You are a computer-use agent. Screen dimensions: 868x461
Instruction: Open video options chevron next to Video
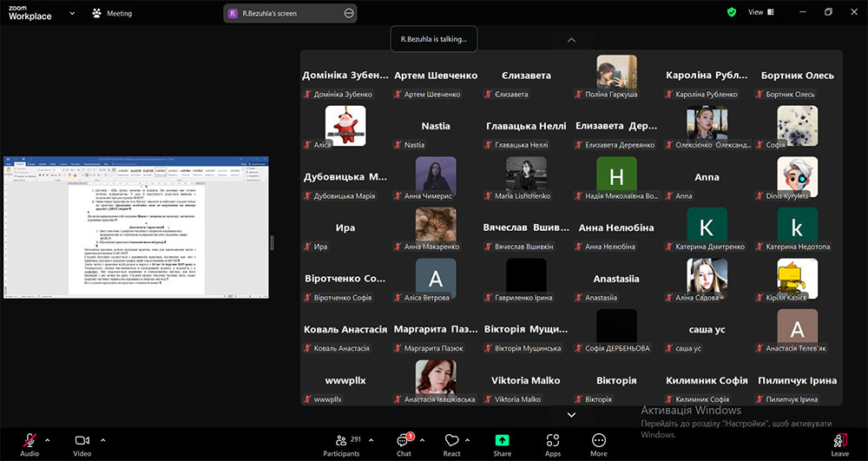tap(103, 440)
